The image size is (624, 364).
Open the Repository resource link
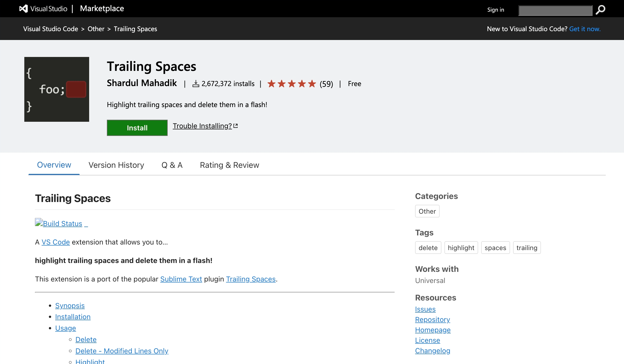coord(433,319)
